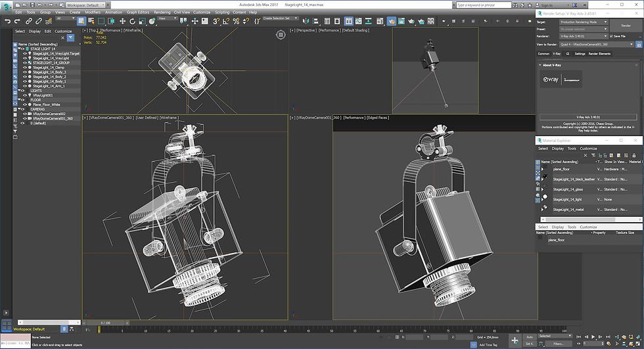
Task: Lock the View to Render selection
Action: click(637, 45)
